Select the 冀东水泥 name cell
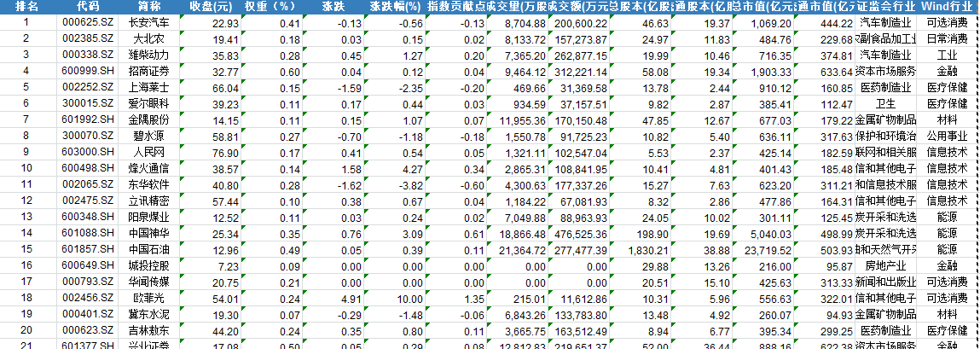 (x=148, y=314)
